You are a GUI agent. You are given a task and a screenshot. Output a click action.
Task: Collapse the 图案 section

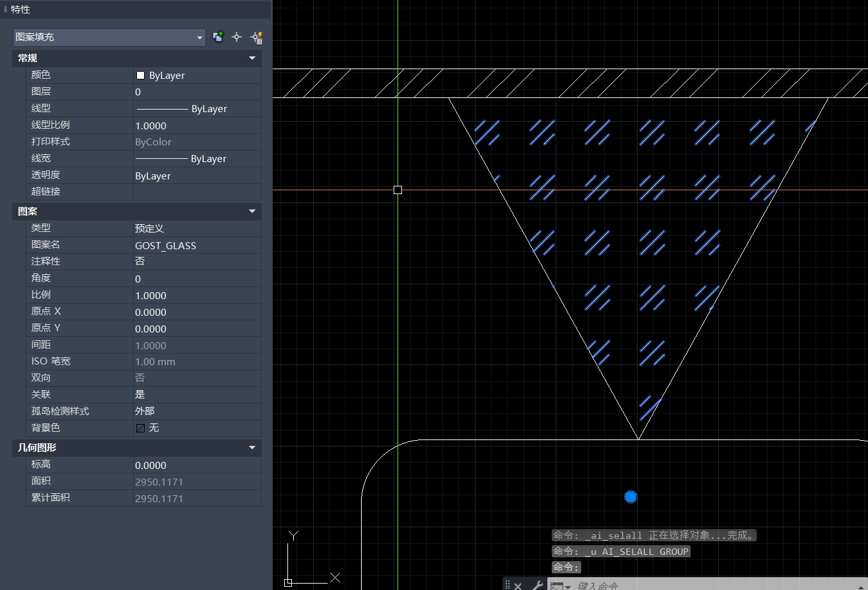coord(252,211)
